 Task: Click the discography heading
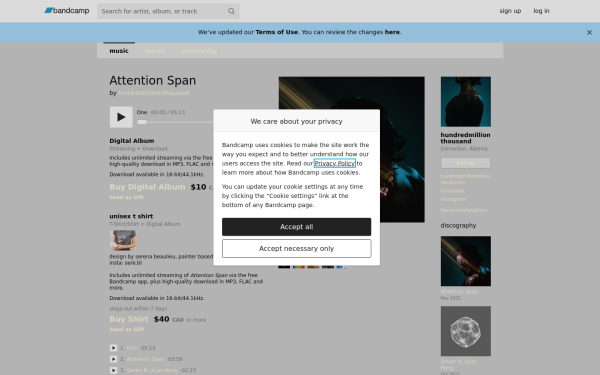click(x=458, y=225)
